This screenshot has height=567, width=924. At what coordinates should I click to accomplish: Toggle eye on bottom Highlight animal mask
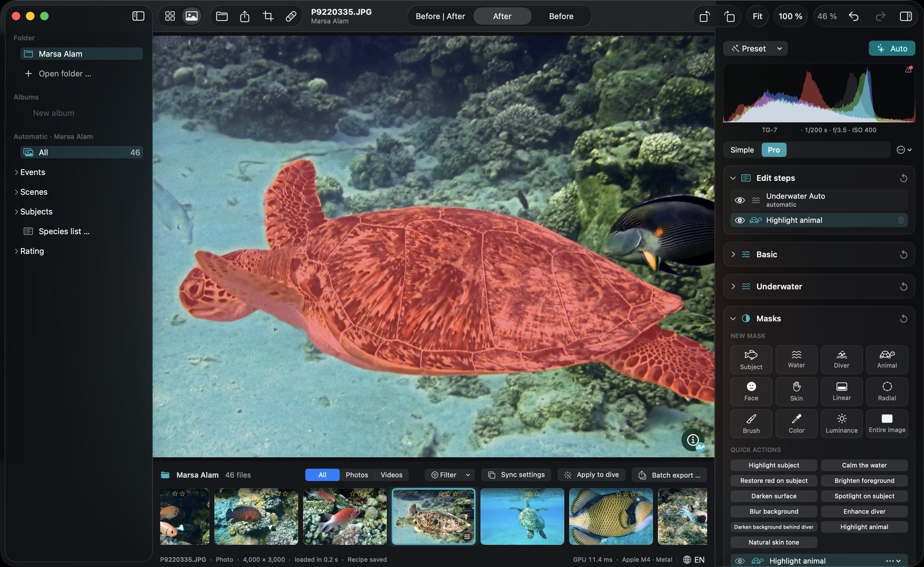coord(740,561)
